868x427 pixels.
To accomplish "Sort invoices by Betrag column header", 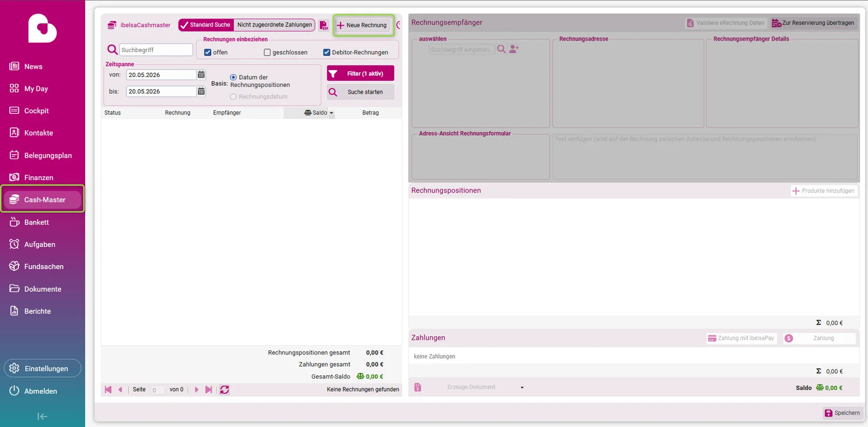I will click(371, 113).
